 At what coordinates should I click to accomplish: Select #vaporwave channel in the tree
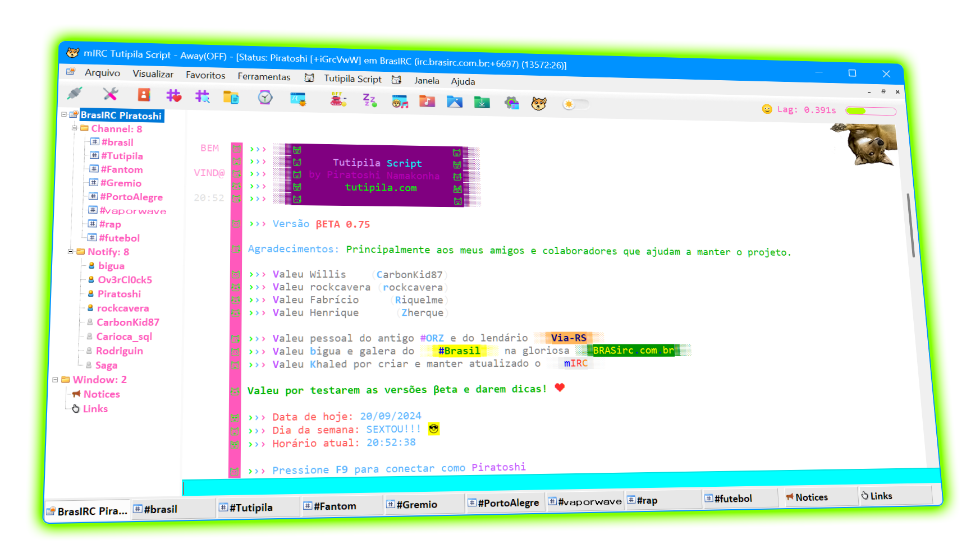pos(132,211)
